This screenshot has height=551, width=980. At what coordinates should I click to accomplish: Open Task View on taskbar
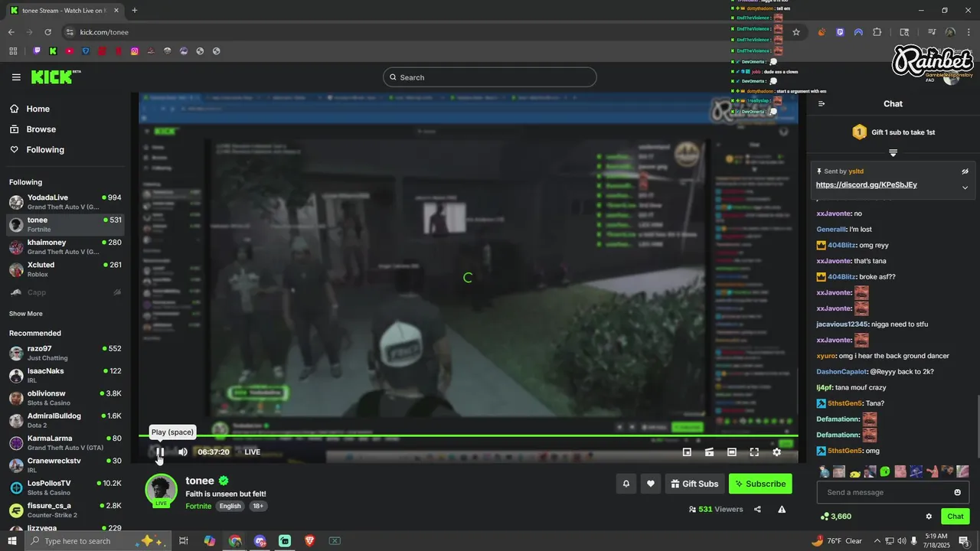coord(184,541)
